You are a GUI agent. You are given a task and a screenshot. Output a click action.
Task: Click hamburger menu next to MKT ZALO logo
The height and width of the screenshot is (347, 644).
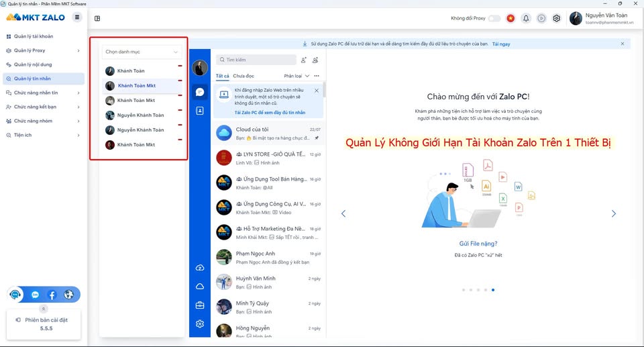(76, 17)
